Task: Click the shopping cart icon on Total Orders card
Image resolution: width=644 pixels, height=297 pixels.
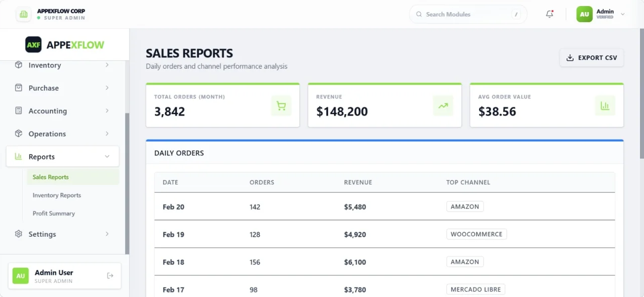Action: (x=281, y=106)
